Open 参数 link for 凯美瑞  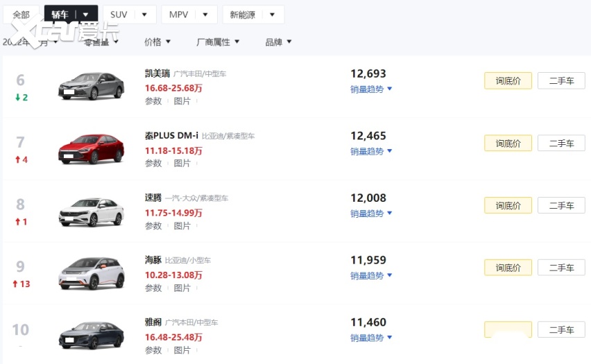click(153, 101)
